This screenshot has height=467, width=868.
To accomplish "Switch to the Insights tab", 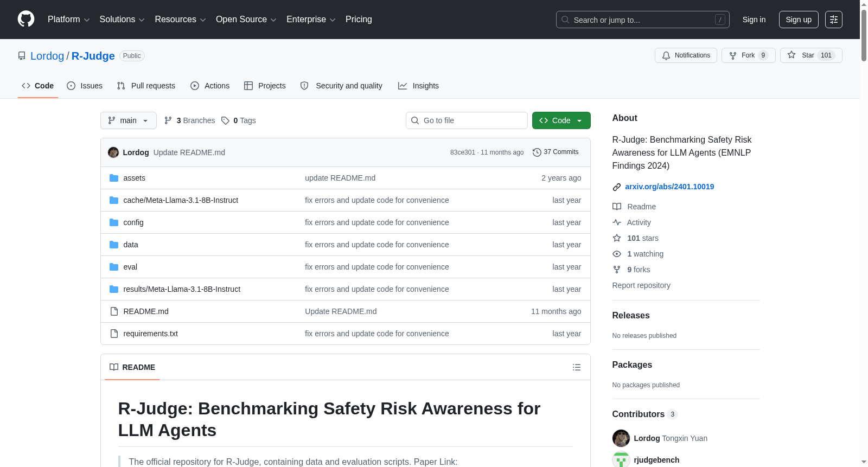I will [418, 86].
